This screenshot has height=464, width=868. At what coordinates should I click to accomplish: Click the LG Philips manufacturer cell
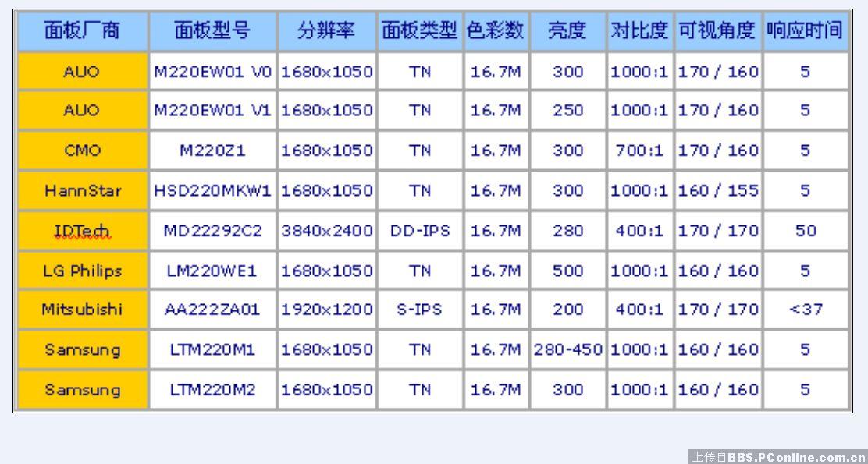point(83,271)
